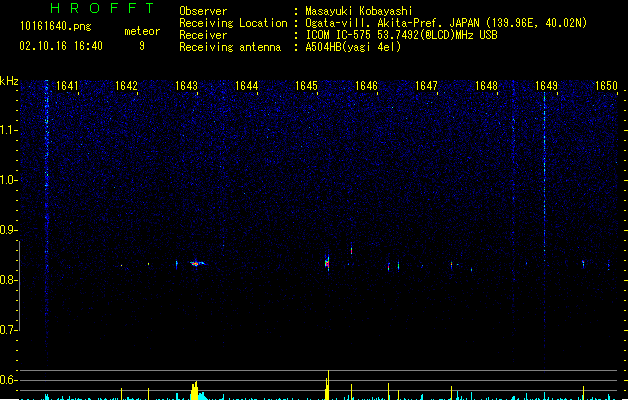Click the kHz frequency axis label
Viewport: 629px width, 400px height.
[9, 81]
